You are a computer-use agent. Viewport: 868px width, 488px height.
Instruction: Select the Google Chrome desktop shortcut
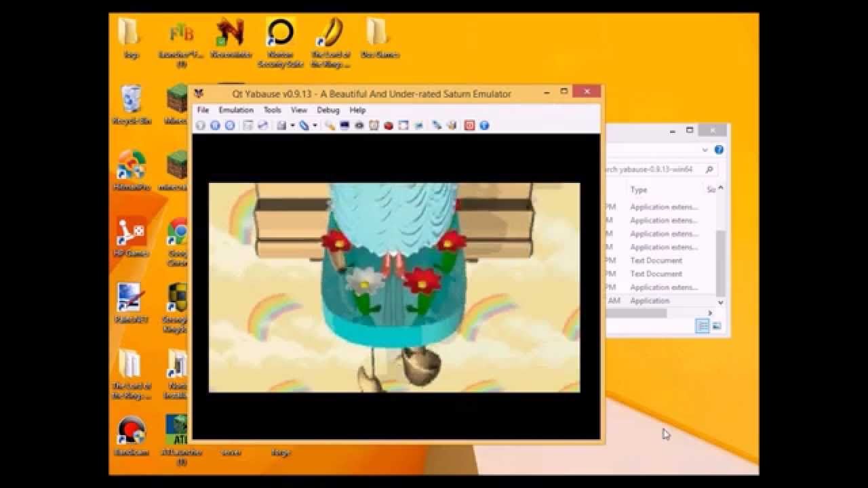[x=178, y=241]
